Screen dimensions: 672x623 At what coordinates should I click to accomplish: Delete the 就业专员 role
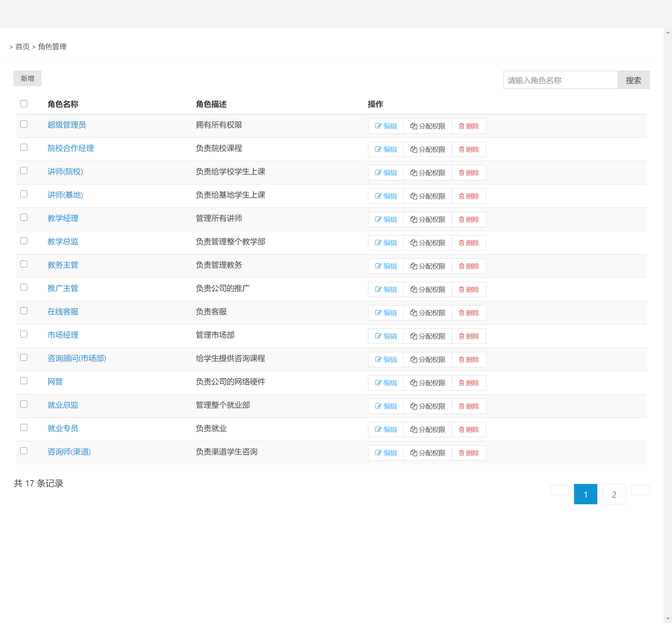[x=469, y=430]
